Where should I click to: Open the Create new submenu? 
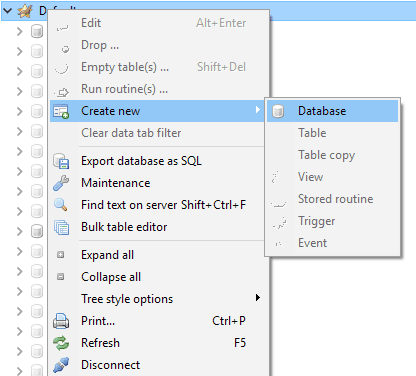point(157,111)
